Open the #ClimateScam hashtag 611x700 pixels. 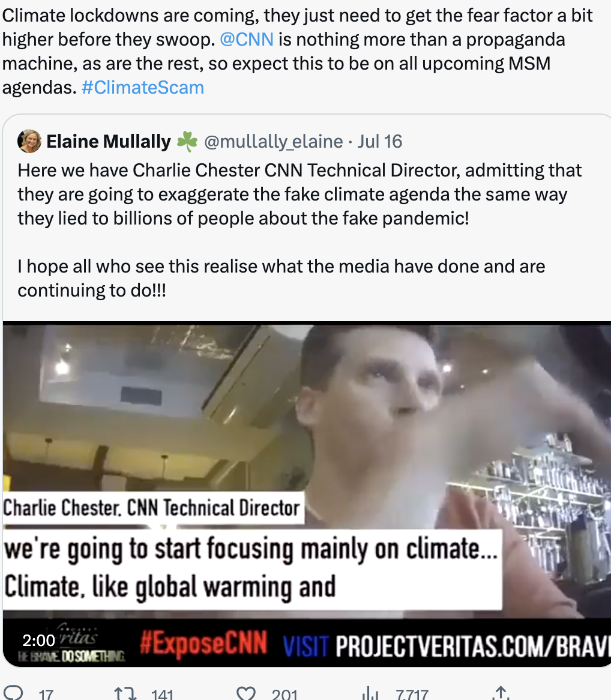(143, 88)
